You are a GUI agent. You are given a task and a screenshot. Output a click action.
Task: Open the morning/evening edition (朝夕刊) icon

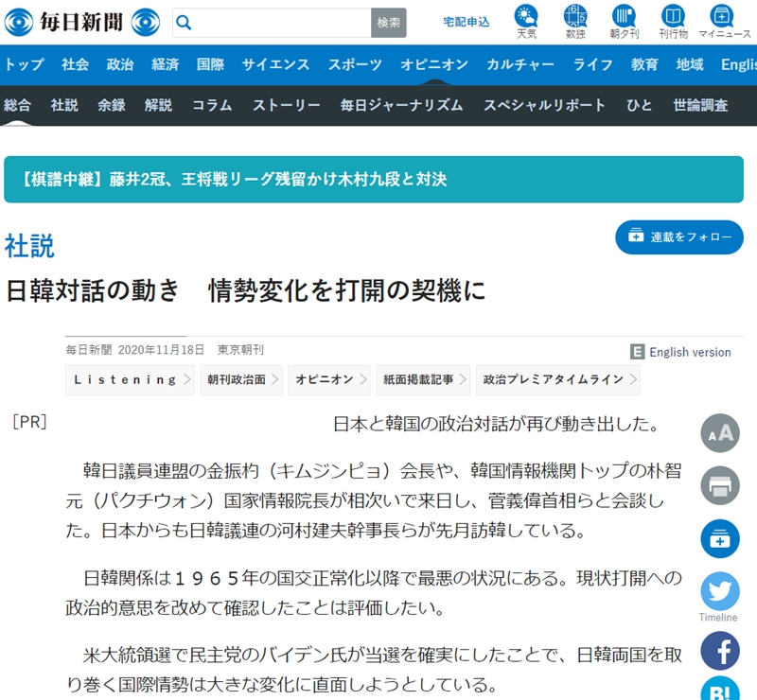[x=624, y=17]
